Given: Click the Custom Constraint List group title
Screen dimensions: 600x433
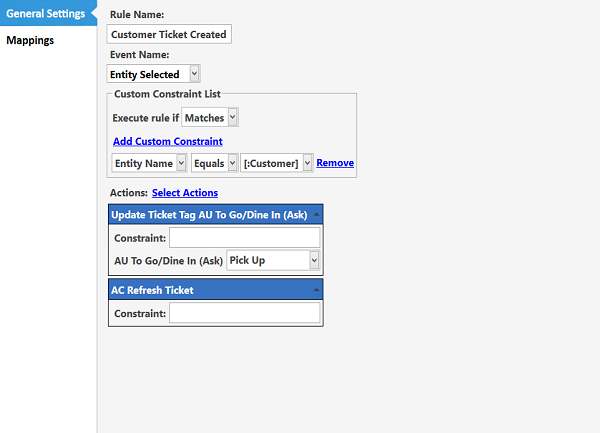Looking at the screenshot, I should (167, 94).
